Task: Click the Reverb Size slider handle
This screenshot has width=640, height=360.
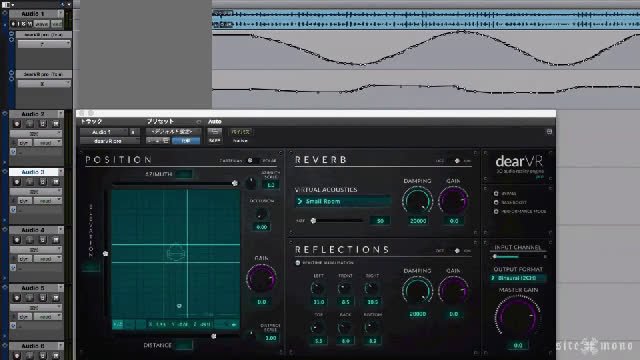Action: tap(313, 221)
